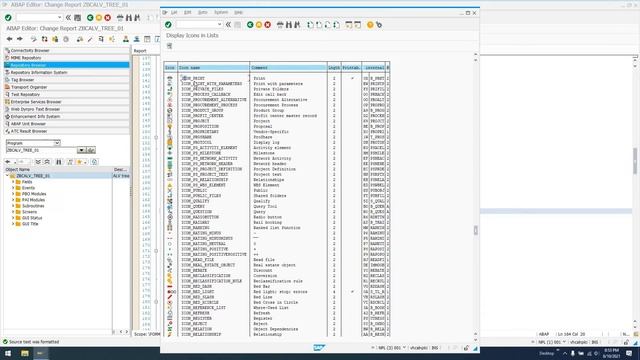Click the Find Next icon in Display Icons toolbar
This screenshot has width=640, height=360.
pos(297,25)
